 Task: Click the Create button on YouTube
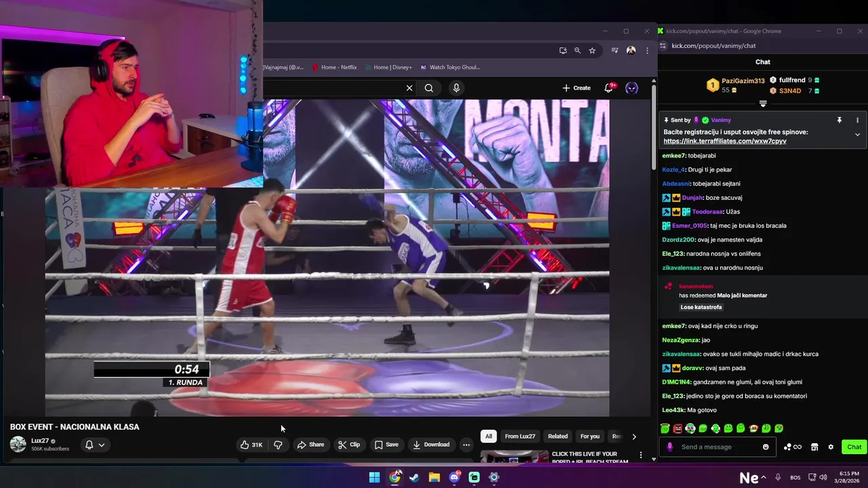[576, 88]
